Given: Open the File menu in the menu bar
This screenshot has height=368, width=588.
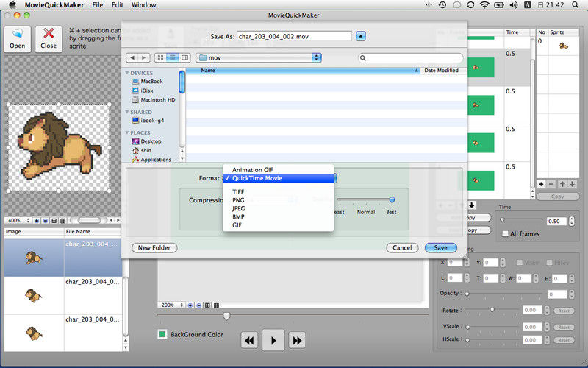Looking at the screenshot, I should pyautogui.click(x=98, y=5).
